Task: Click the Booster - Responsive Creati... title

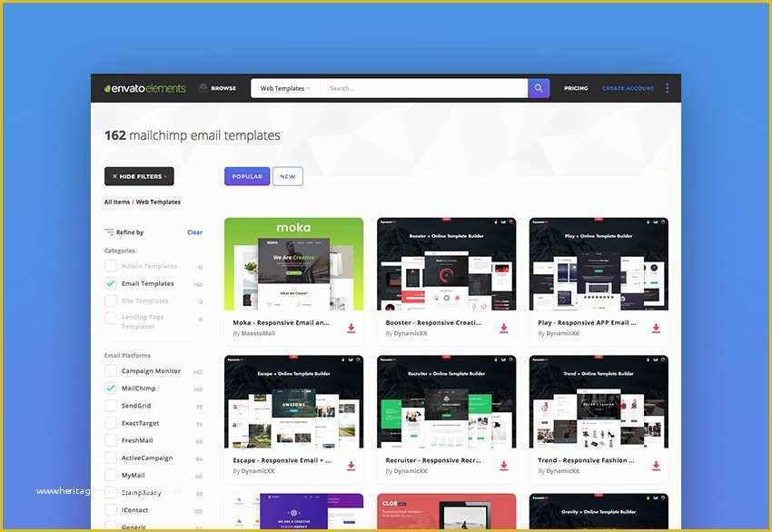Action: (433, 323)
